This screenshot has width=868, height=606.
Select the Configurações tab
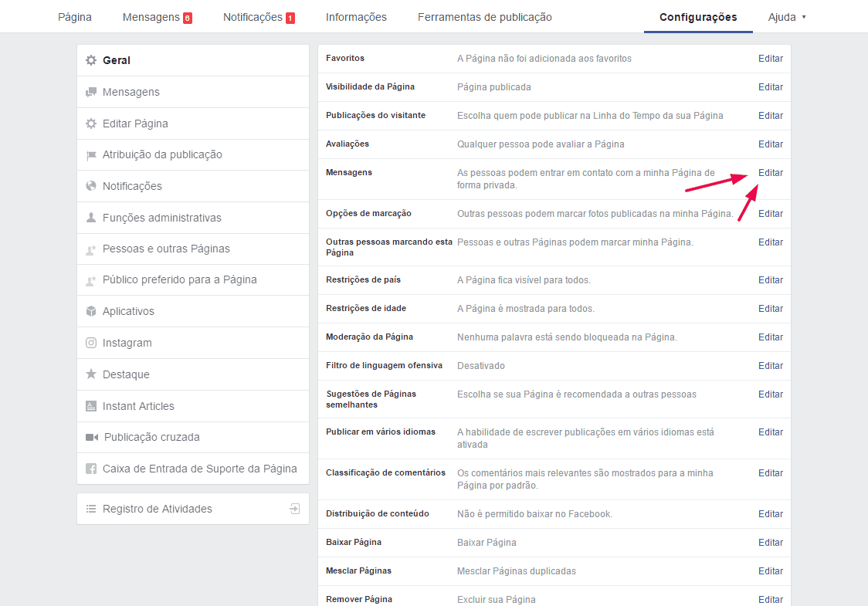point(698,17)
